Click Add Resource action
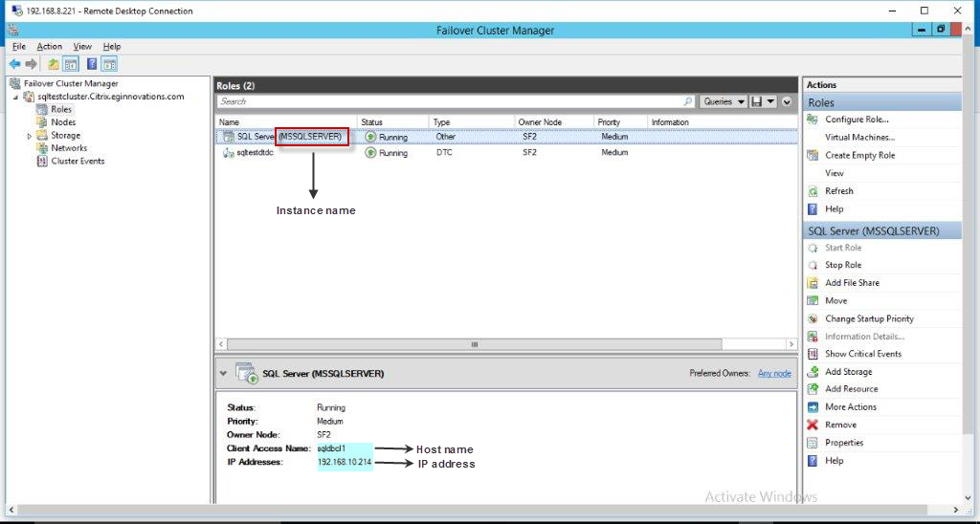 point(851,388)
